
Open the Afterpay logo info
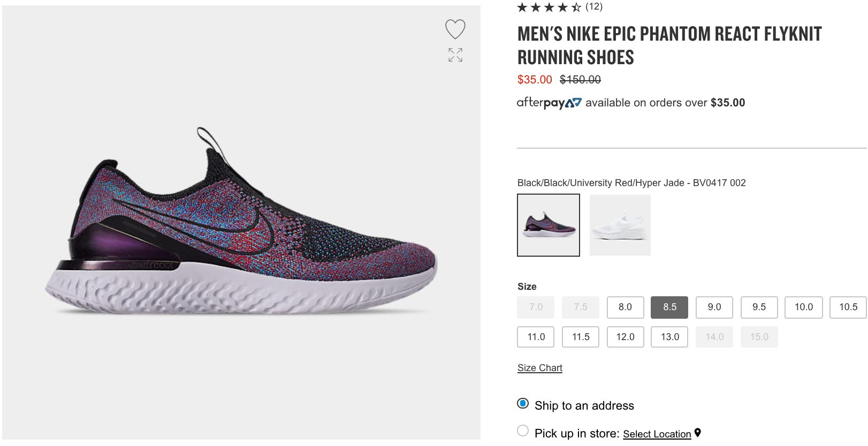point(549,102)
